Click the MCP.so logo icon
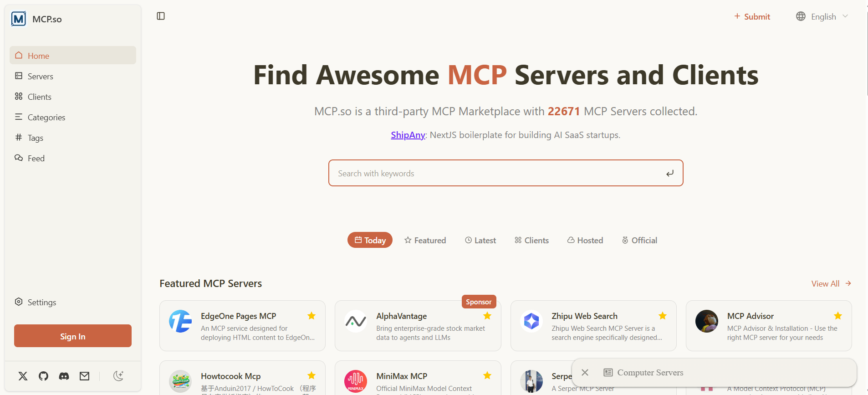 pyautogui.click(x=19, y=19)
